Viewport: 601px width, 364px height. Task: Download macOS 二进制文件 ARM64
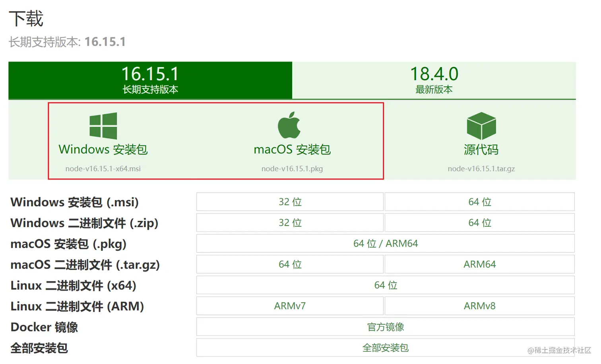click(480, 264)
